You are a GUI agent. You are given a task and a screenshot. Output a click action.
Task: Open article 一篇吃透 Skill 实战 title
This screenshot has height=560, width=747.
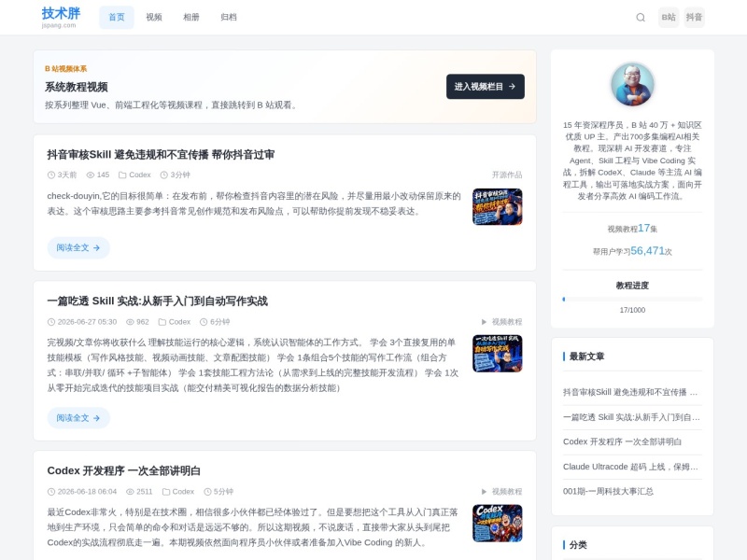click(157, 301)
